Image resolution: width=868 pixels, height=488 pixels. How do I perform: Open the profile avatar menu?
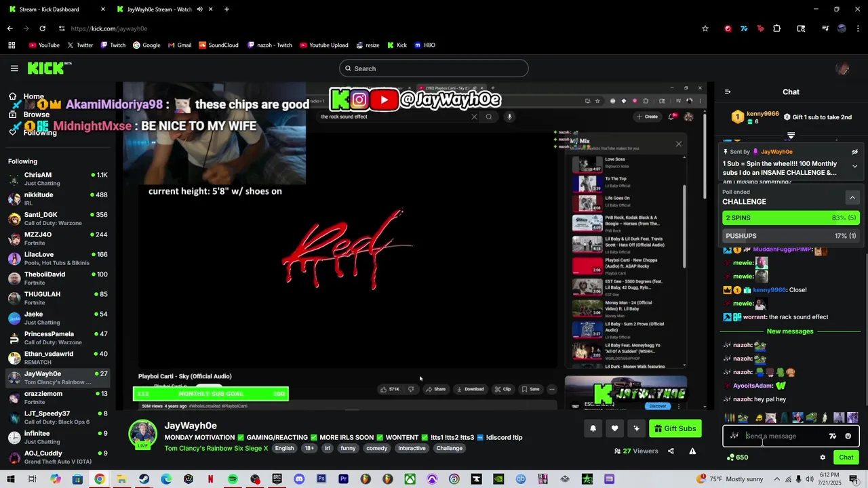coord(842,68)
